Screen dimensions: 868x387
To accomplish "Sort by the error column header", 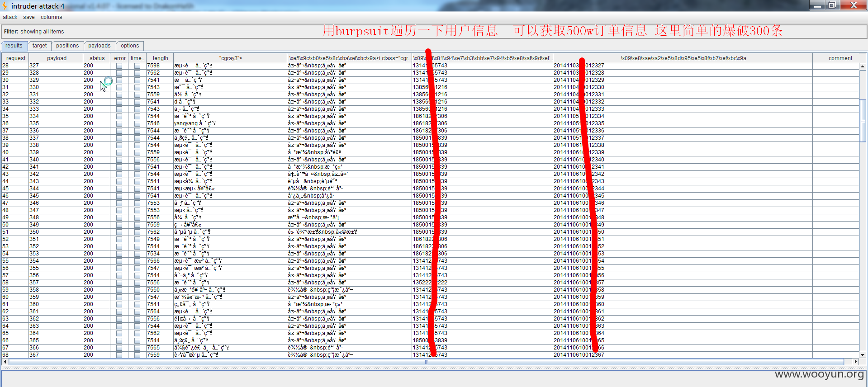I will pyautogui.click(x=120, y=58).
